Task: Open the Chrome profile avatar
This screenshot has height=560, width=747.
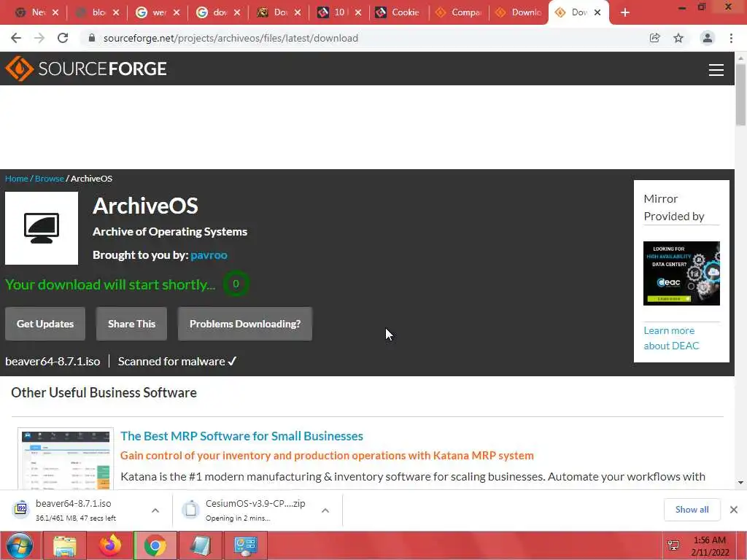Action: [708, 38]
